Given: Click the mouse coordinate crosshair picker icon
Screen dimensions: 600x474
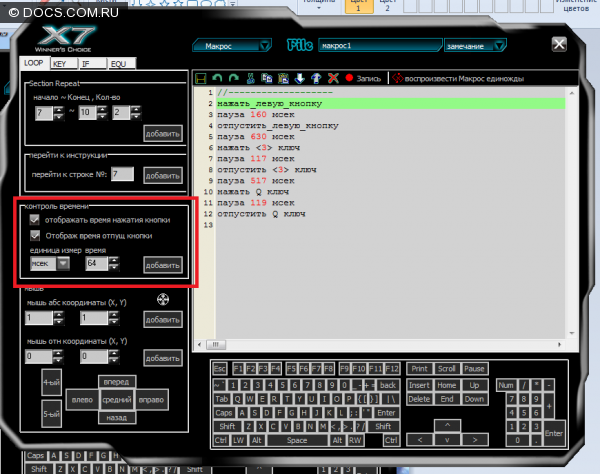Looking at the screenshot, I should (163, 299).
